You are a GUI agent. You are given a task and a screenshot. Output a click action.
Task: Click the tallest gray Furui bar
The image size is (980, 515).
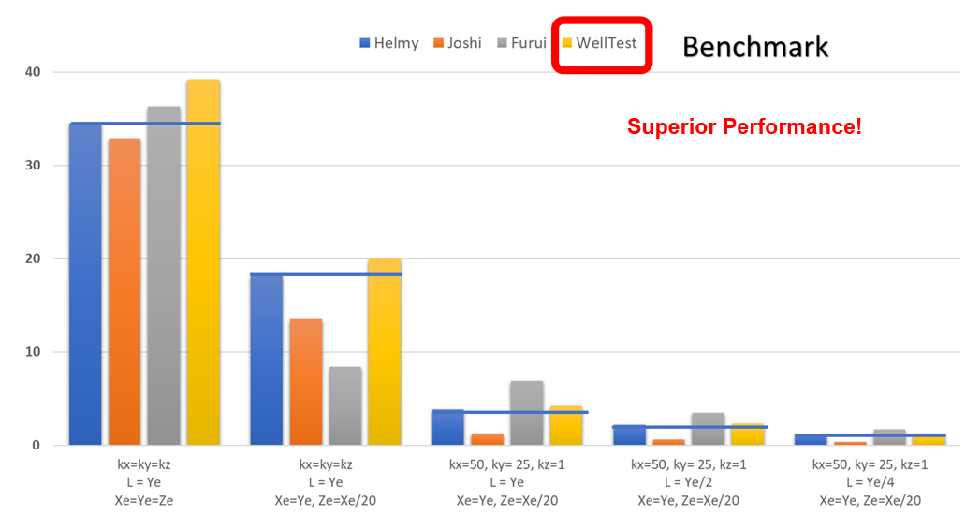[x=164, y=275]
